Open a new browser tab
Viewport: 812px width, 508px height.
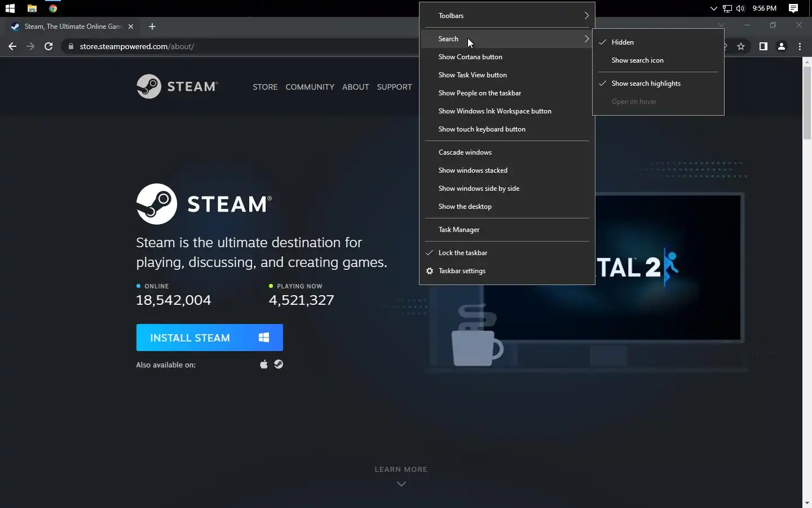coord(152,27)
